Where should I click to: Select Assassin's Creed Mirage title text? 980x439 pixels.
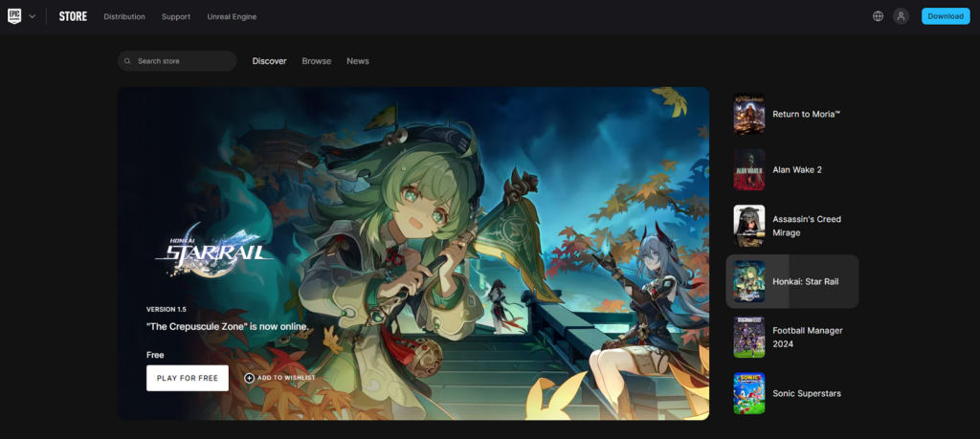point(807,226)
